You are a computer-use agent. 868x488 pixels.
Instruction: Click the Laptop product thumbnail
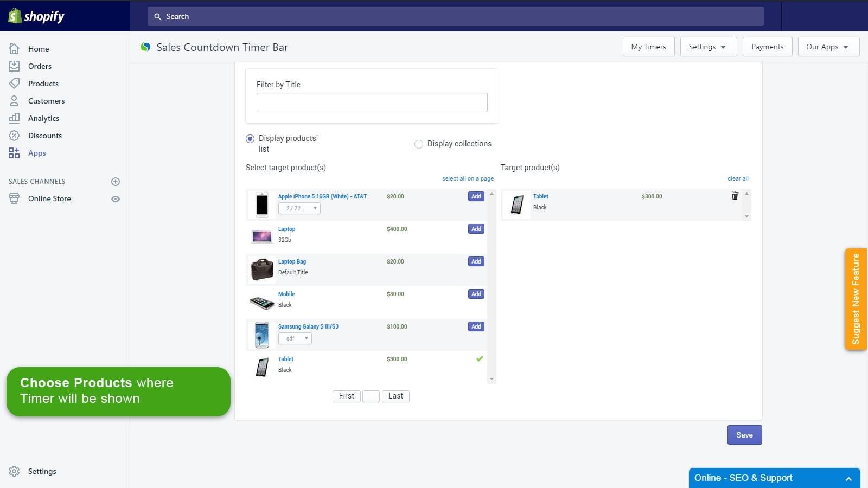(x=262, y=236)
